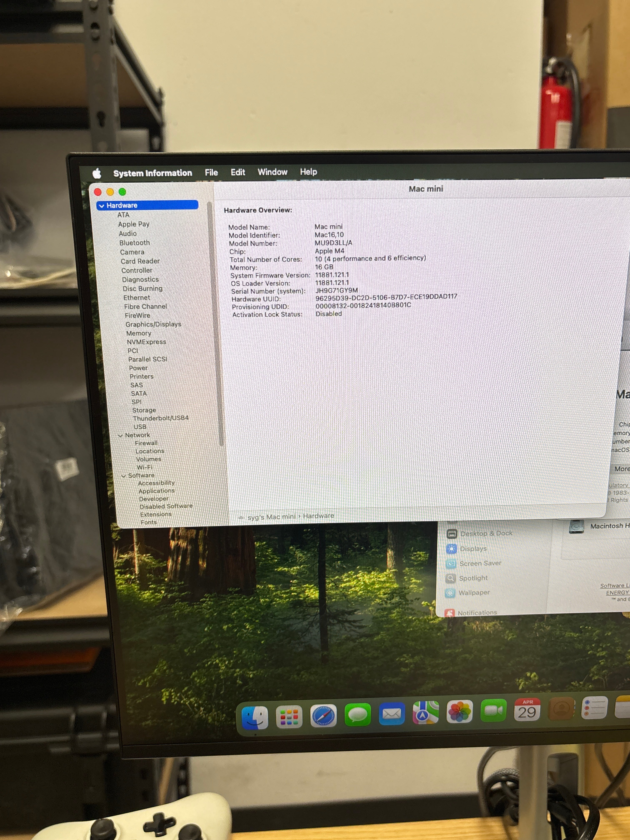This screenshot has width=630, height=840.
Task: Open Mail from the Dock
Action: [392, 714]
